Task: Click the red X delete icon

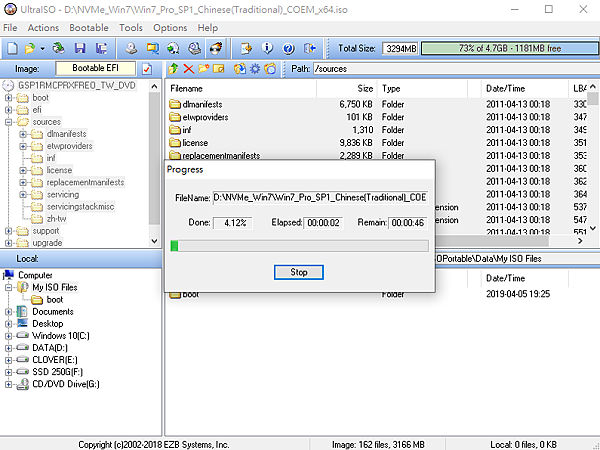Action: [x=188, y=69]
